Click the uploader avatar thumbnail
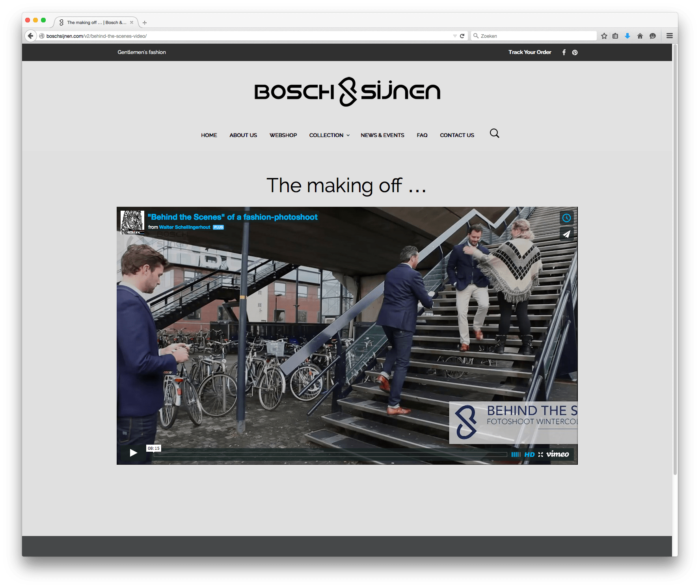The height and width of the screenshot is (588, 700). [x=132, y=222]
